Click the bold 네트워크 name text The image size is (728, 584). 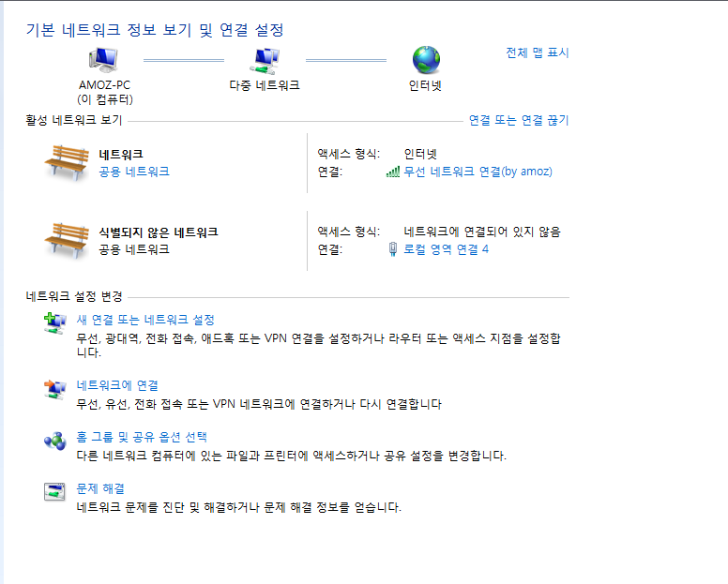pyautogui.click(x=121, y=155)
